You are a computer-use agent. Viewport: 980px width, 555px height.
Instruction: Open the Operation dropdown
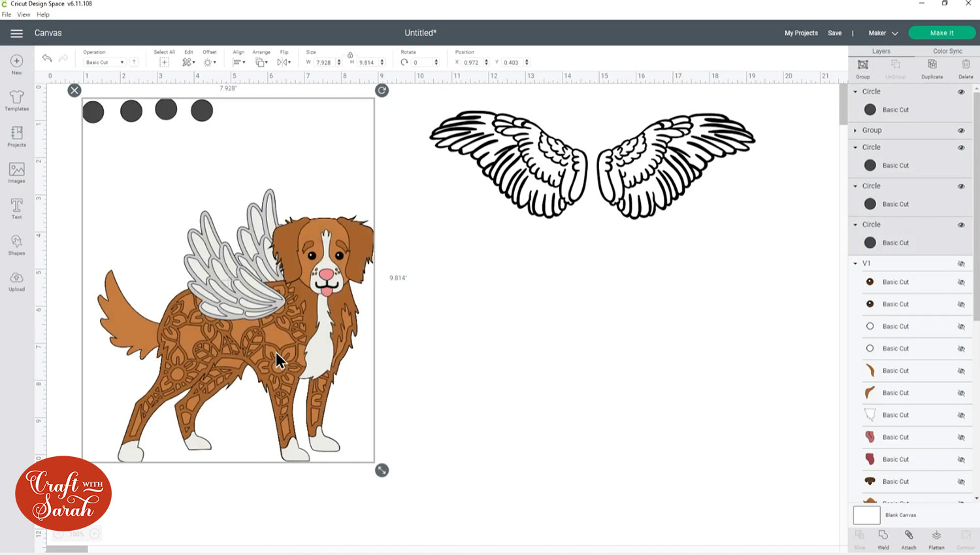(105, 62)
